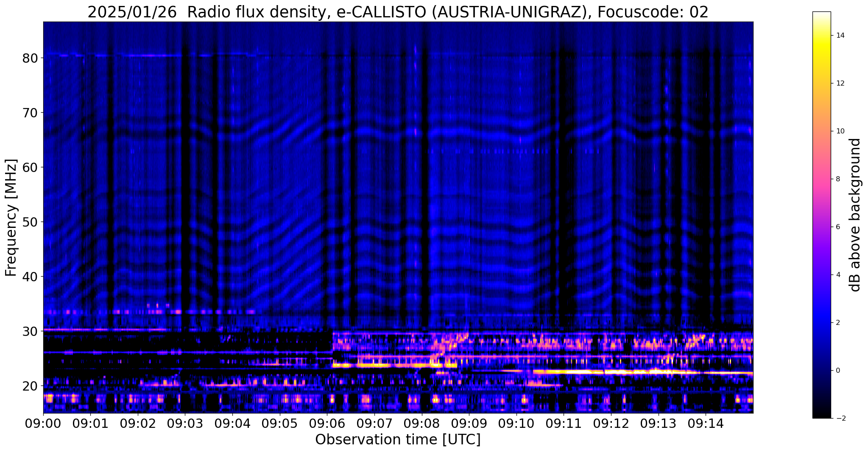The image size is (868, 452).
Task: Click the 'Observation time [UTC]' axis label
Action: click(x=398, y=440)
